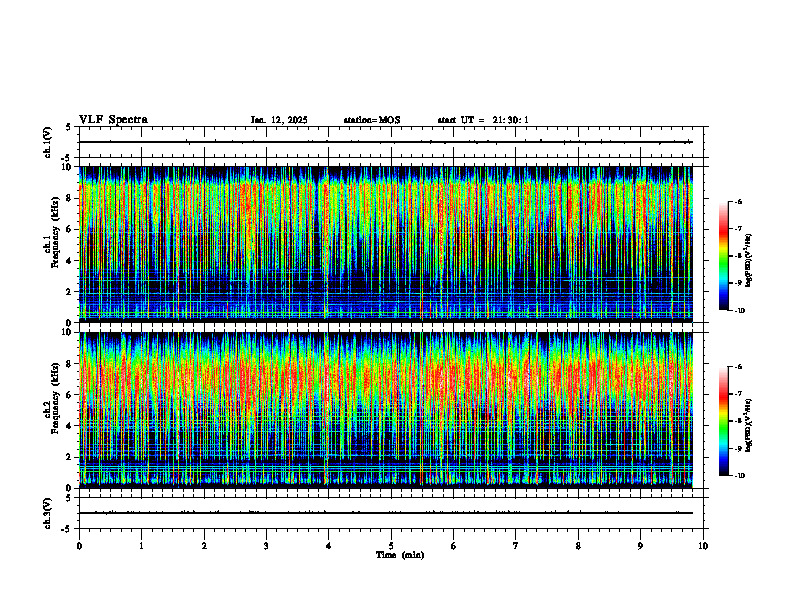
Task: Click the "-7" label on ch.2 colorbar
Action: coord(737,394)
